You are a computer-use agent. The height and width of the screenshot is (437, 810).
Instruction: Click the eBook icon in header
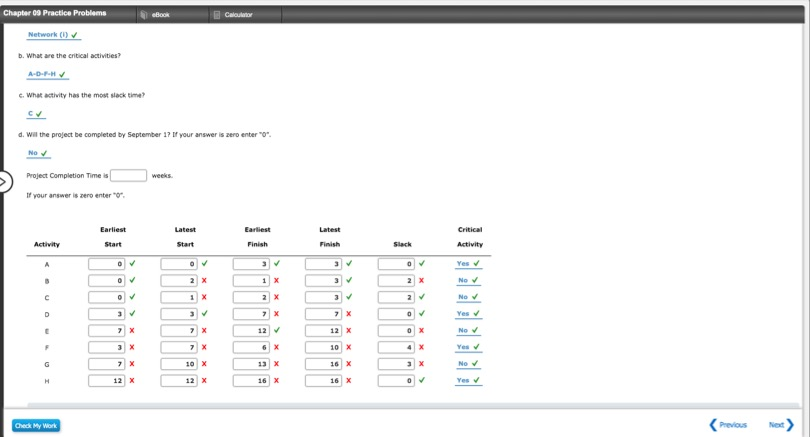[144, 15]
